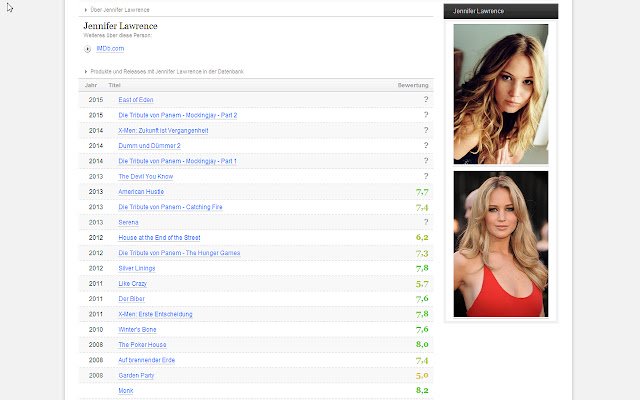The image size is (640, 400).
Task: Sort by the Bewertung column header
Action: (x=413, y=85)
